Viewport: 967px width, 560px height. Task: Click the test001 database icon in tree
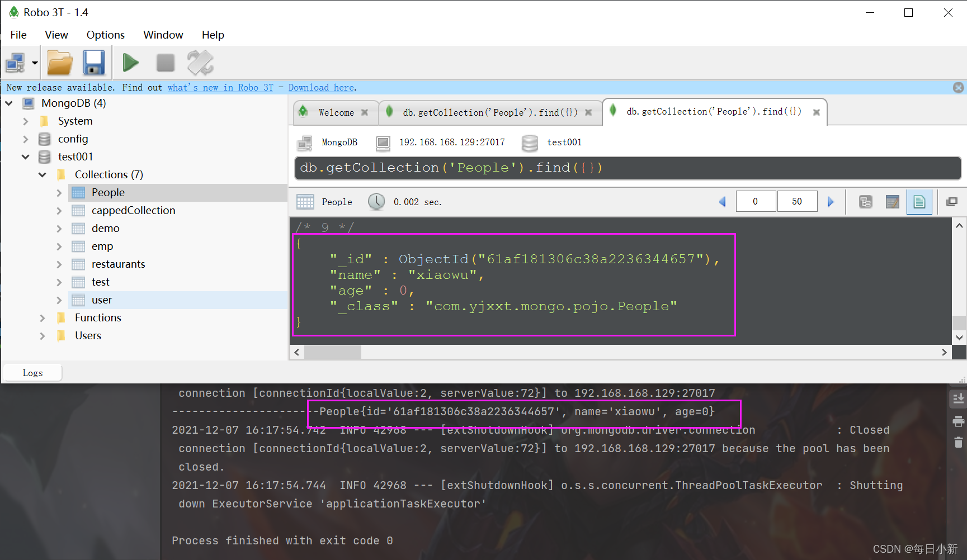(x=45, y=157)
